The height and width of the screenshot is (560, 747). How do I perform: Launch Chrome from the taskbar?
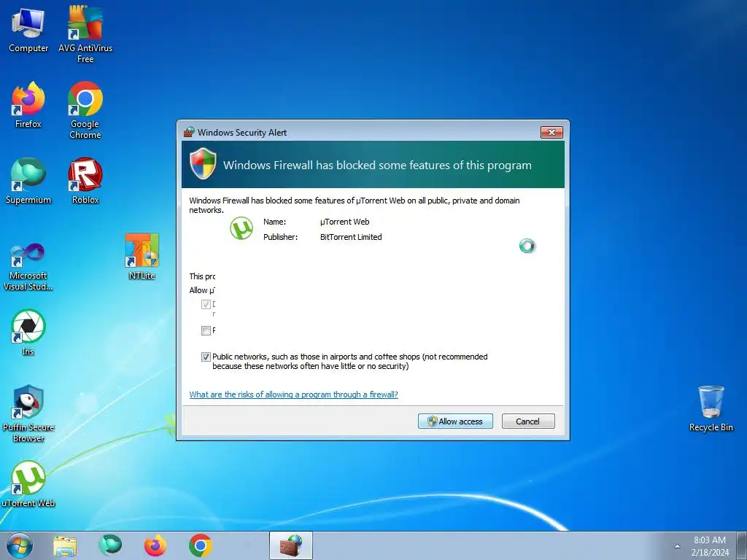201,545
